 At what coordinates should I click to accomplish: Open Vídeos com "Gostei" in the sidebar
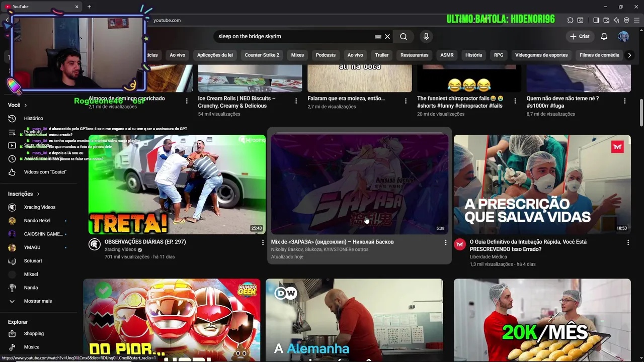click(x=38, y=172)
